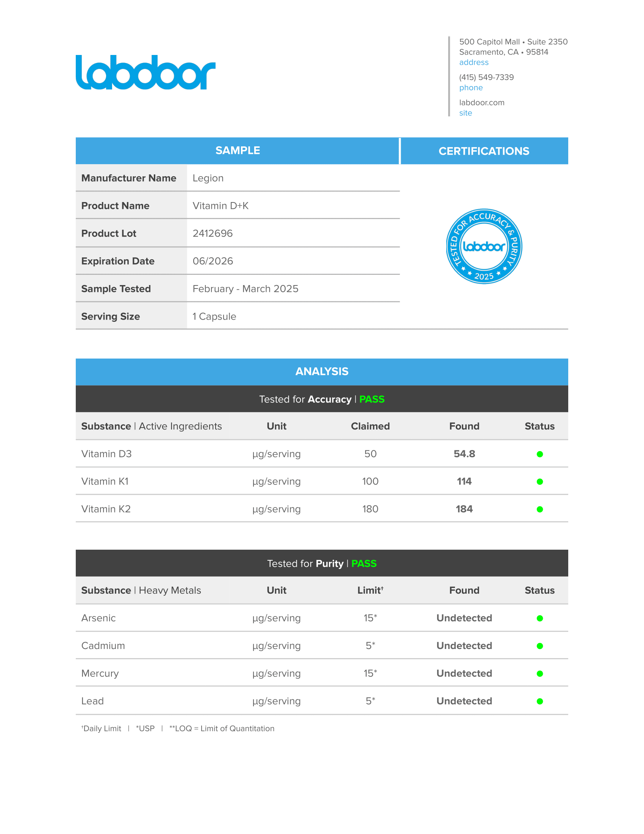644x834 pixels.
Task: Click the Tested for Accuracy & Purity seal
Action: pyautogui.click(x=484, y=246)
